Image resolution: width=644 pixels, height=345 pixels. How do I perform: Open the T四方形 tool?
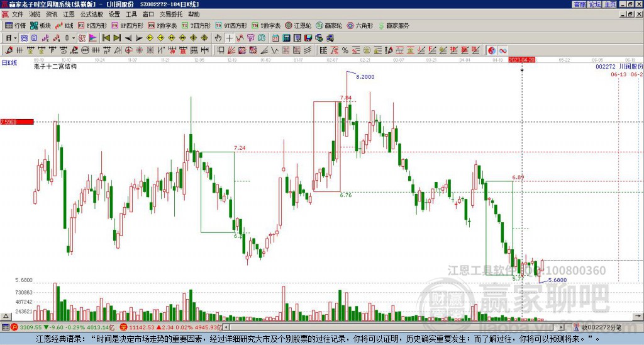(196, 25)
